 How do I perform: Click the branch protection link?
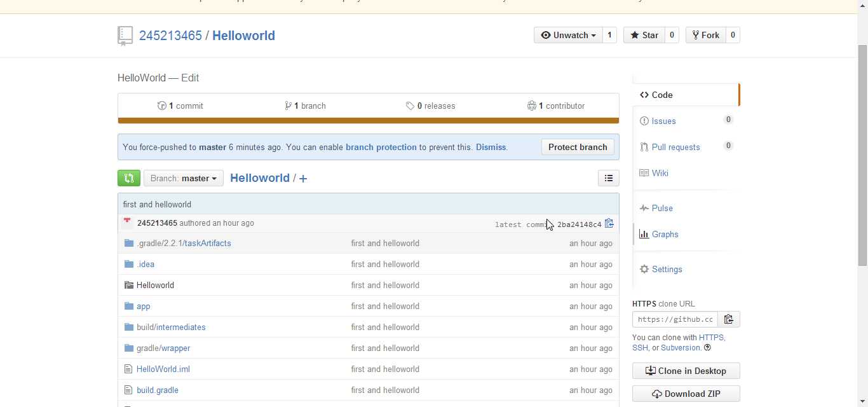[381, 147]
